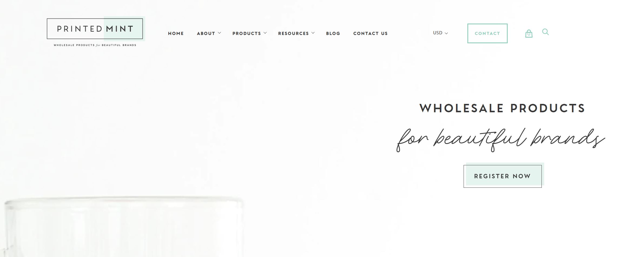This screenshot has width=644, height=257.
Task: Go to the Home page
Action: click(176, 34)
